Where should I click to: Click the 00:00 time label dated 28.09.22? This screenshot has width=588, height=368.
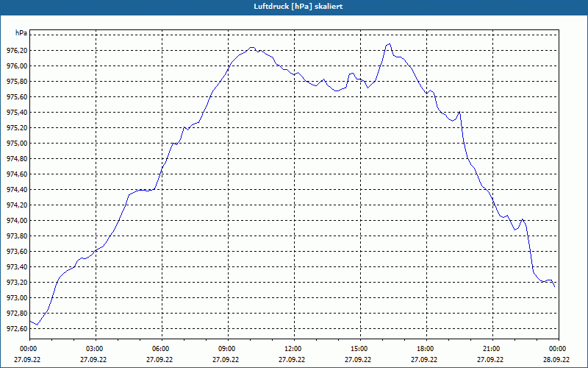pyautogui.click(x=559, y=349)
